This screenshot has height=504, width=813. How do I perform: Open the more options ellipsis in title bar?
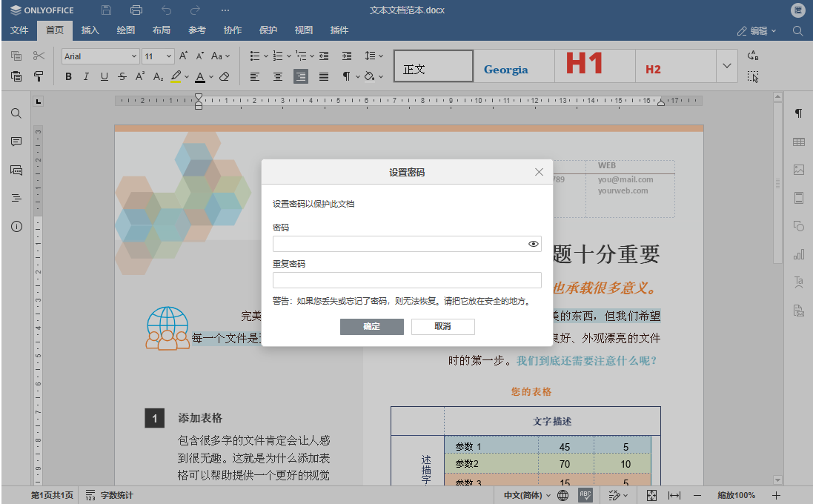click(x=225, y=10)
